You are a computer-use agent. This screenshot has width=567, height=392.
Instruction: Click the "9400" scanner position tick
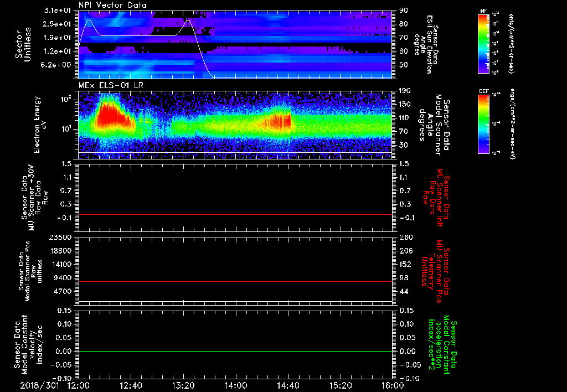62,278
